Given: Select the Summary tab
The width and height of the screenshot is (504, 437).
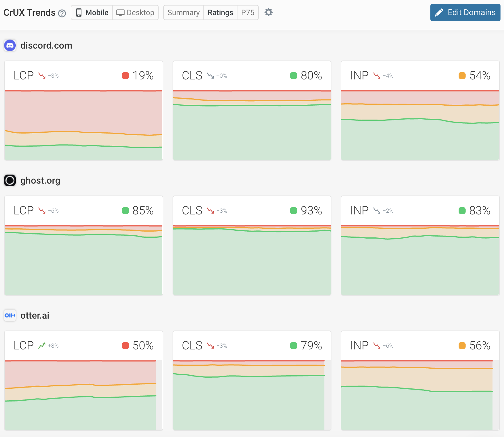Looking at the screenshot, I should coord(184,13).
